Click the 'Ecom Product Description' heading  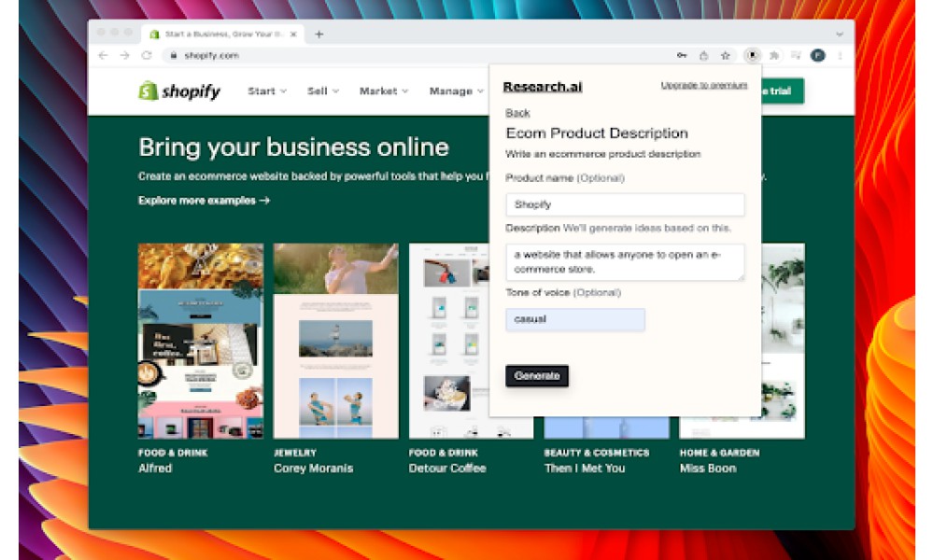[x=597, y=133]
